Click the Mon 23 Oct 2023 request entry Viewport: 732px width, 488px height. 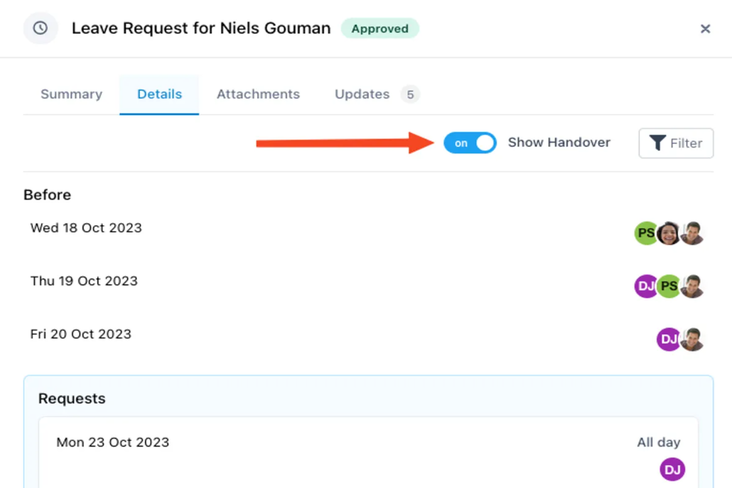point(113,442)
